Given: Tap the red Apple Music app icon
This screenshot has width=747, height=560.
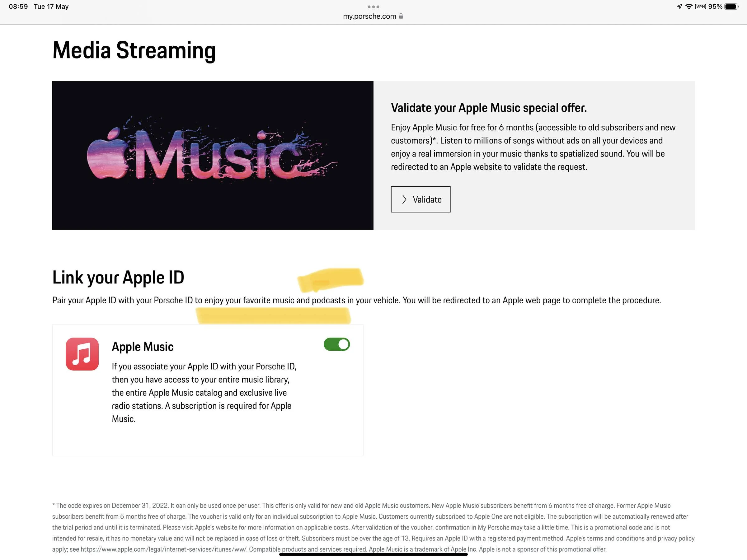Looking at the screenshot, I should point(82,354).
